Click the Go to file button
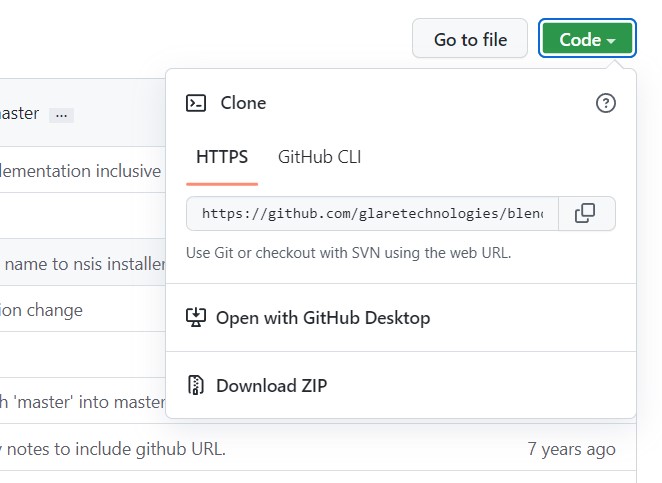The image size is (662, 483). coord(470,40)
